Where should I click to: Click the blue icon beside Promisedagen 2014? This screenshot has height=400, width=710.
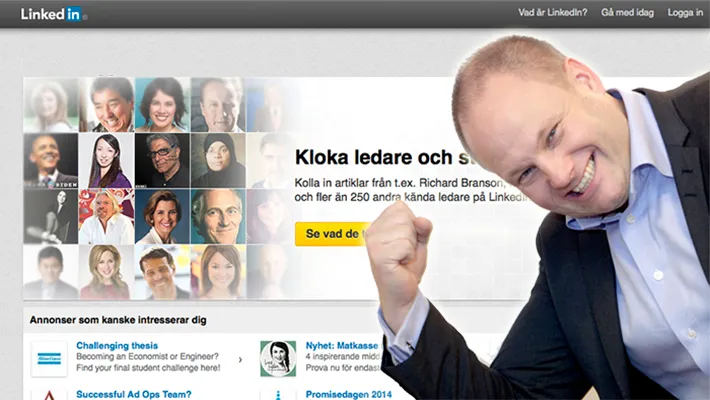278,395
